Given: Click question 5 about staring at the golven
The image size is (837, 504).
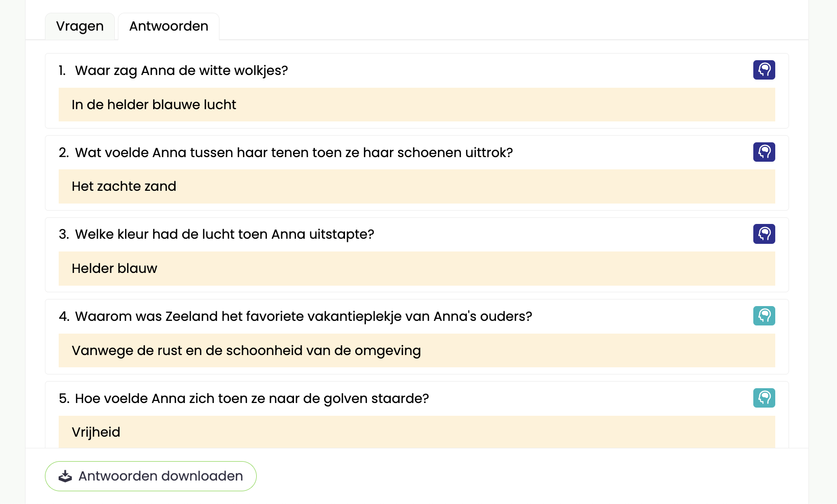Looking at the screenshot, I should tap(252, 398).
